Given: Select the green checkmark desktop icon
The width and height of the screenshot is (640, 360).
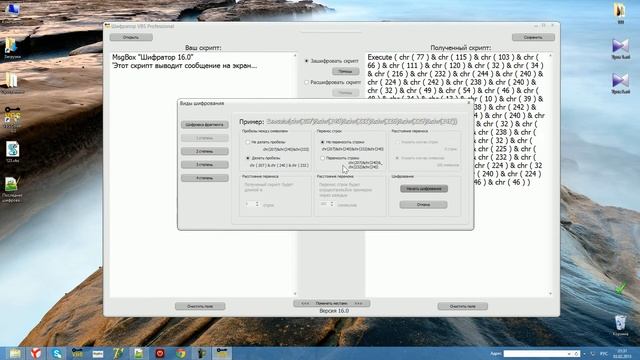Looking at the screenshot, I should (x=620, y=288).
